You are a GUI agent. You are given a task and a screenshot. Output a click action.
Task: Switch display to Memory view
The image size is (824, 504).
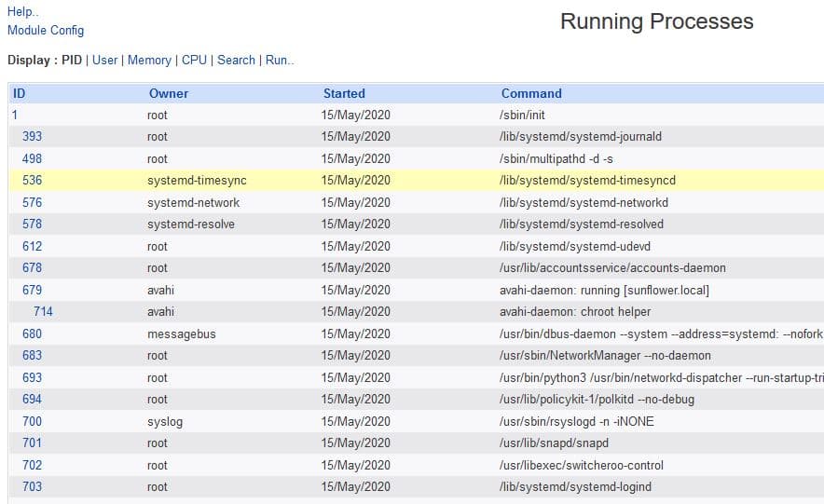click(149, 60)
